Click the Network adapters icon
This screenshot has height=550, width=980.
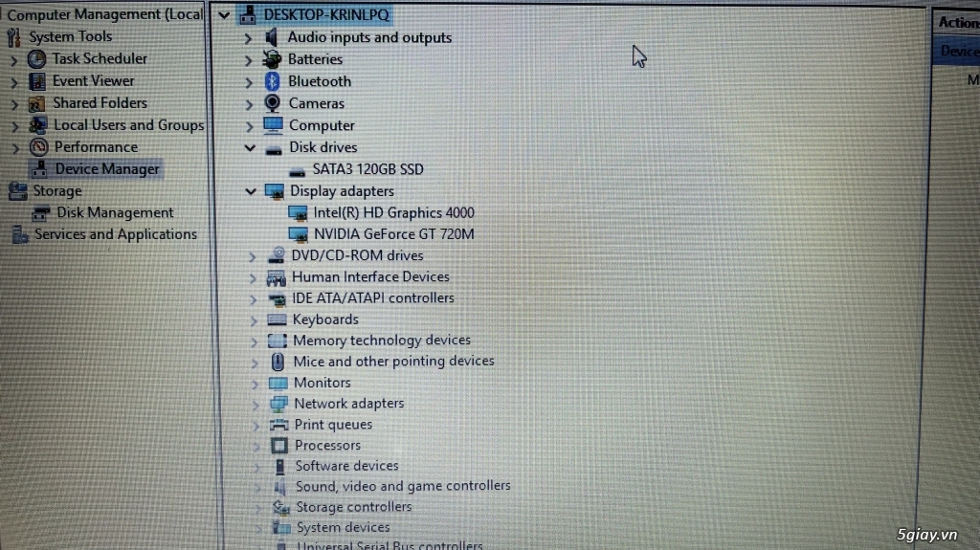[278, 404]
